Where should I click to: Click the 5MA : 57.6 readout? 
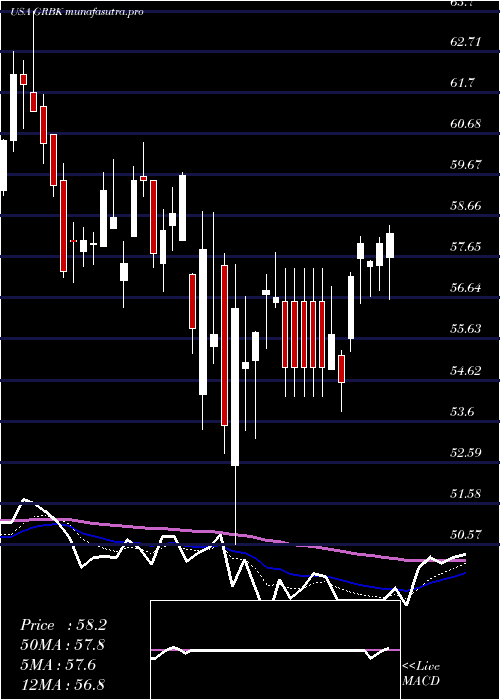tap(58, 665)
